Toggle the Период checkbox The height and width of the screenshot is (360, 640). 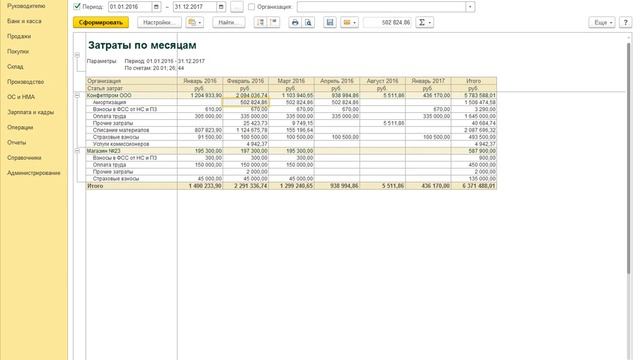pos(77,6)
